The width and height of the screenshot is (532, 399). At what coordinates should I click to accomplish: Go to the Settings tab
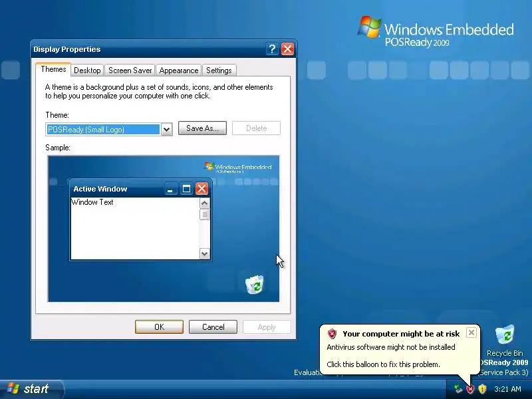pos(219,70)
